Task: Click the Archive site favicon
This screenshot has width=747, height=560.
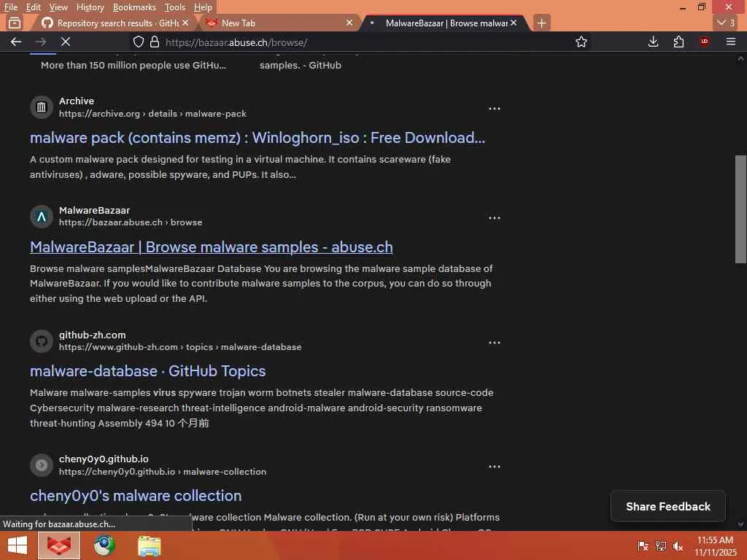Action: tap(42, 107)
